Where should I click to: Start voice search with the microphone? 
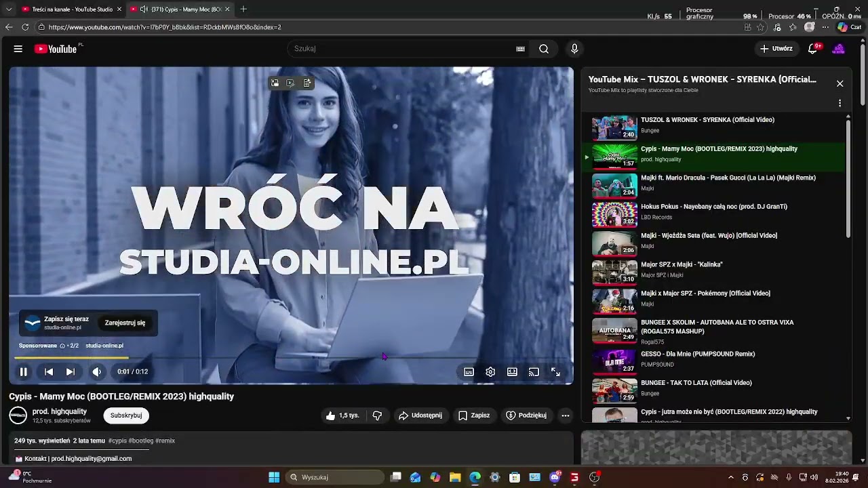[574, 49]
